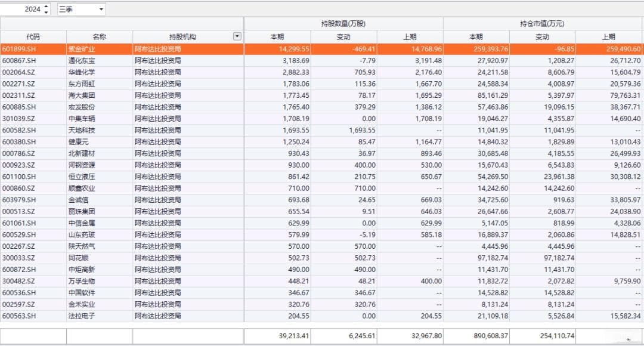
Task: Click the 中国软件 name cell
Action: [x=100, y=292]
